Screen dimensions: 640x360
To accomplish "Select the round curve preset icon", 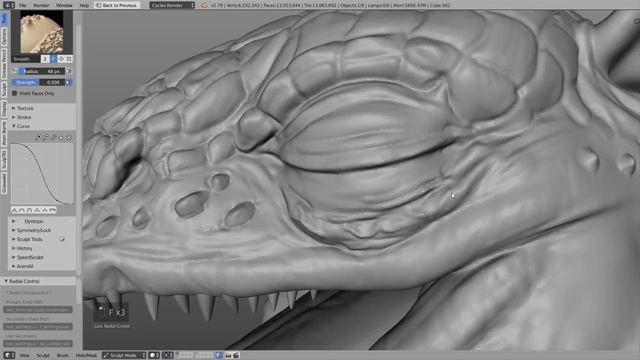I will coord(22,211).
